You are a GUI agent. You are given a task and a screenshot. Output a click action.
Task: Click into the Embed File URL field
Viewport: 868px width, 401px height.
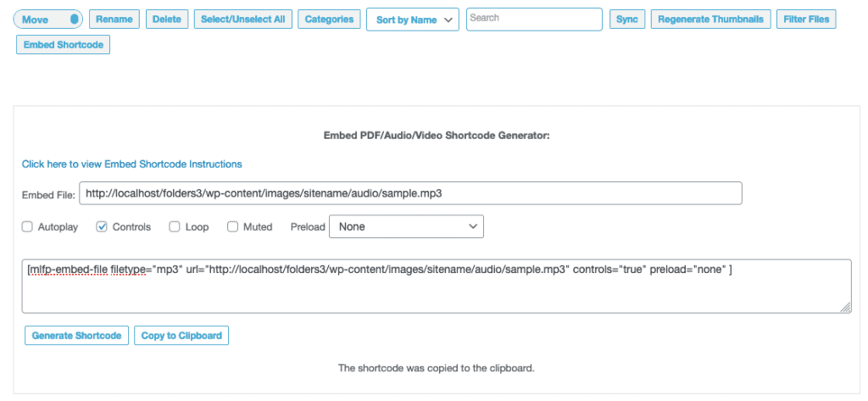tap(411, 194)
